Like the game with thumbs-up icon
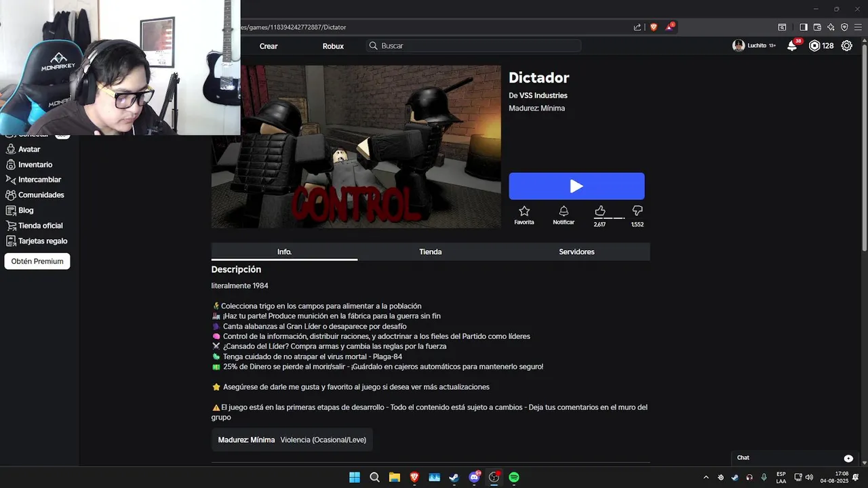 pos(599,211)
